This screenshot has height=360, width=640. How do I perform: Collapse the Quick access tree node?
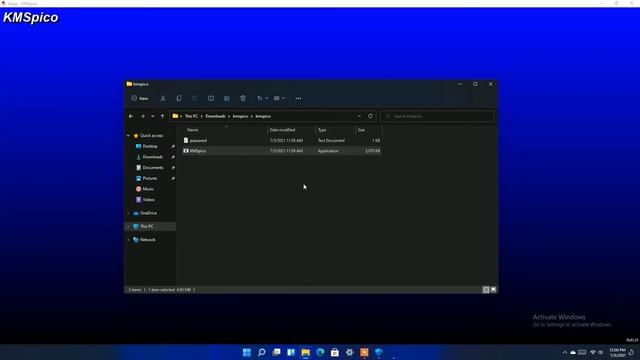(129, 136)
